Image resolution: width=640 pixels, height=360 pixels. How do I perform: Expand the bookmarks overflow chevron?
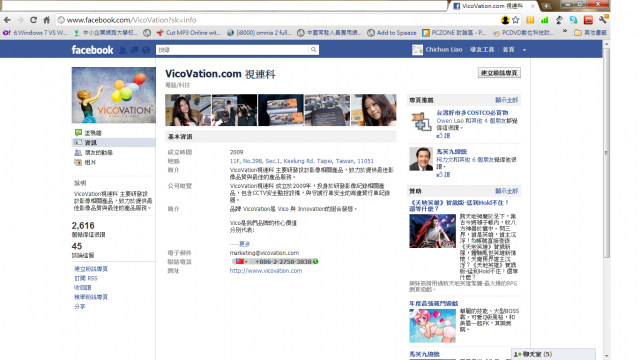click(x=565, y=31)
